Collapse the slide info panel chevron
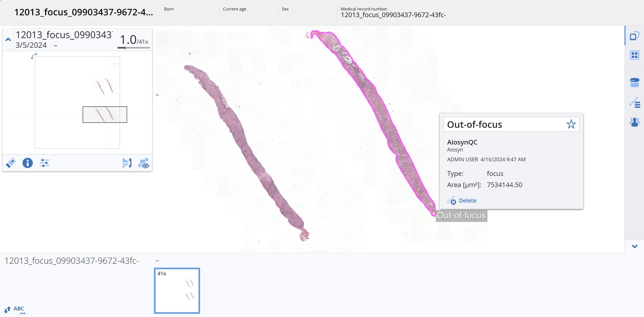The height and width of the screenshot is (317, 644). coord(8,39)
